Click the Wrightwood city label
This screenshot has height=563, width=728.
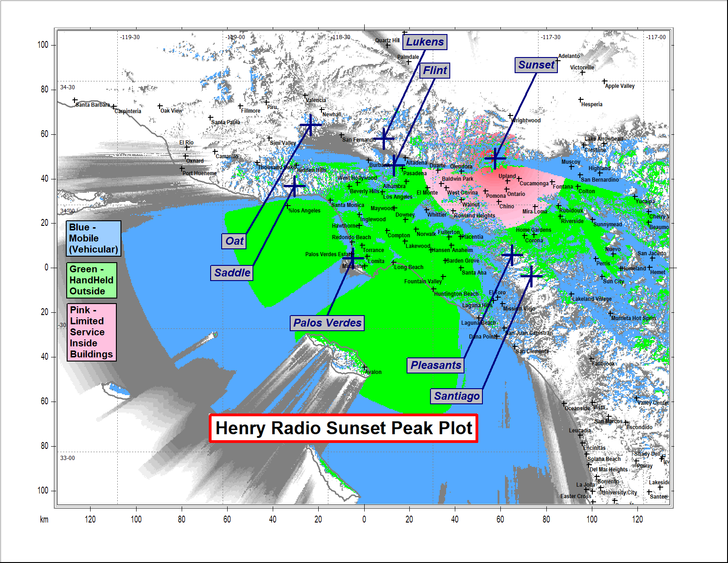[x=526, y=121]
